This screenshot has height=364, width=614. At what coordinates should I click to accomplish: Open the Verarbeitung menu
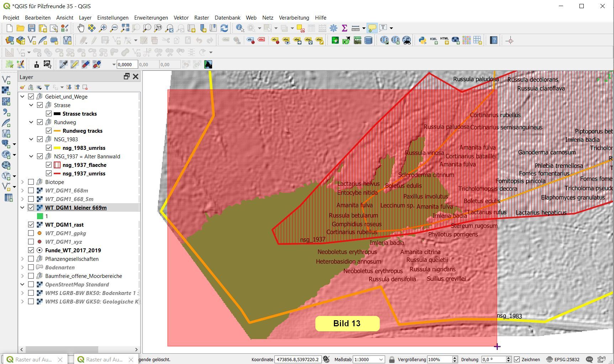click(294, 18)
